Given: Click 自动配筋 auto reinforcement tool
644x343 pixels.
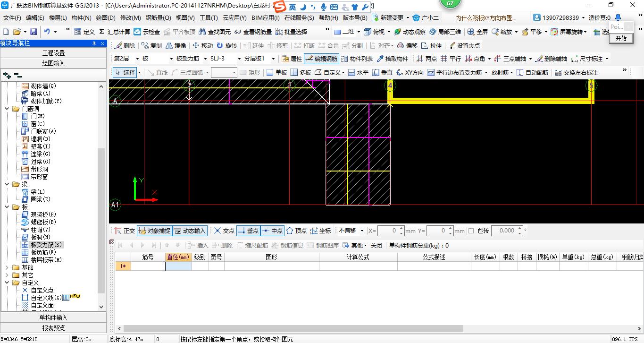Looking at the screenshot, I should pos(532,72).
